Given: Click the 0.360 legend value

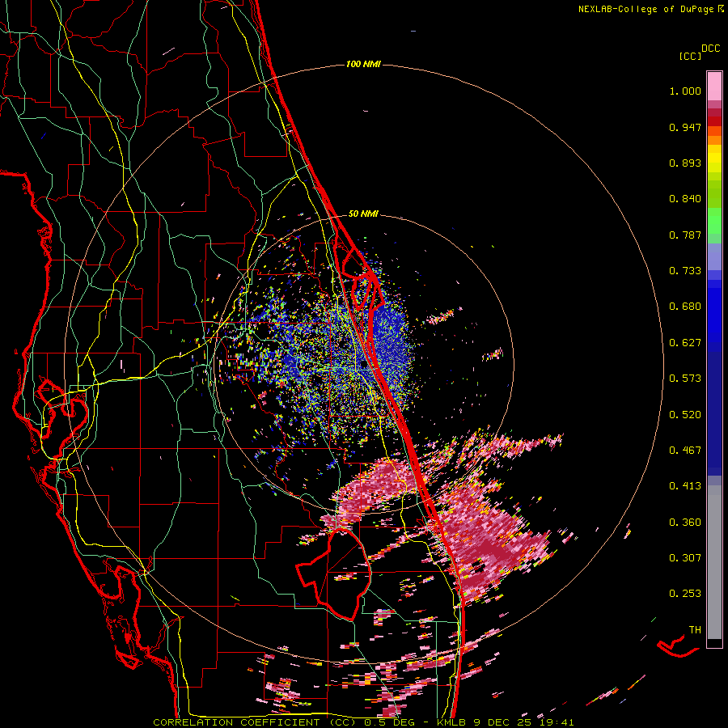Looking at the screenshot, I should [685, 523].
